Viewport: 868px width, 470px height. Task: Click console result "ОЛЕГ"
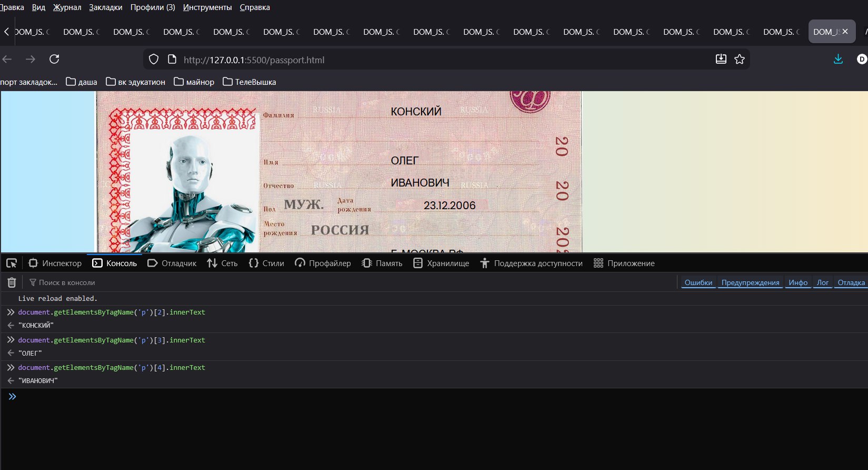(30, 353)
